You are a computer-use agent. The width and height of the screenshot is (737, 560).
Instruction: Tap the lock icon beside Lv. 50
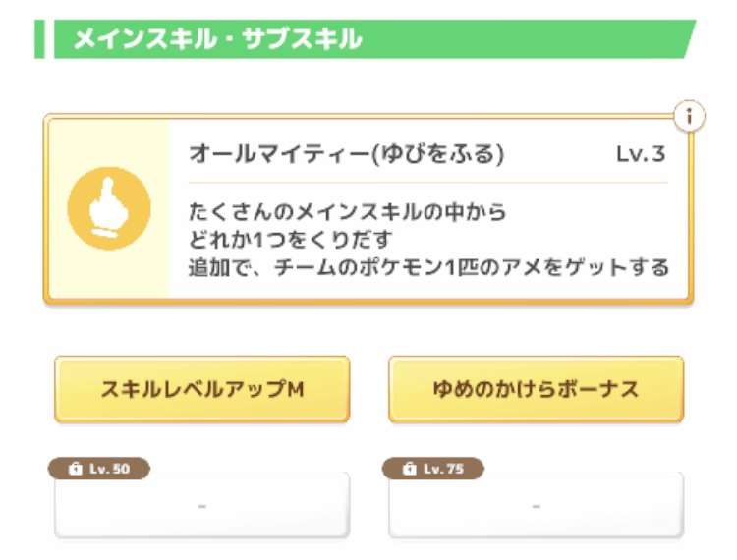[x=75, y=470]
